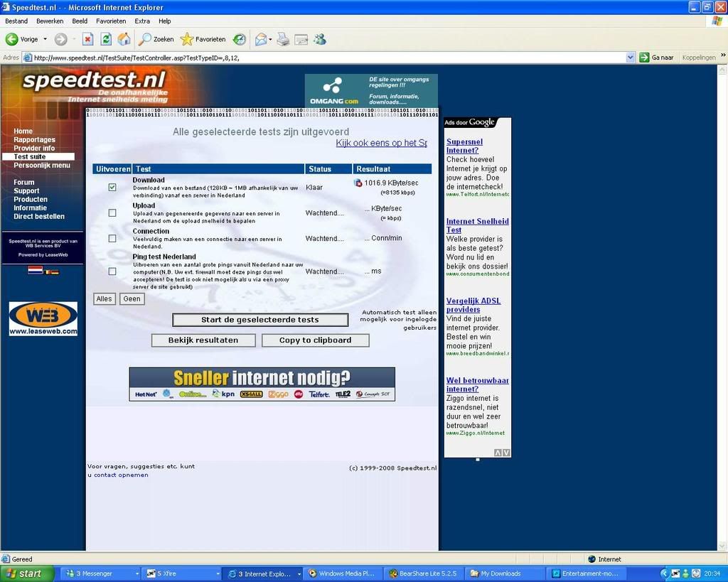The image size is (728, 582).
Task: Click Bekijk resultaten button
Action: pyautogui.click(x=203, y=340)
